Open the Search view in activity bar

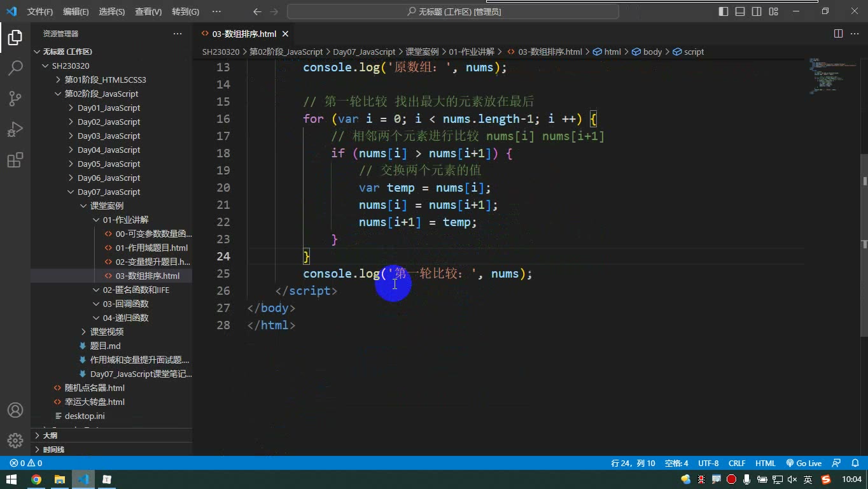(x=15, y=68)
